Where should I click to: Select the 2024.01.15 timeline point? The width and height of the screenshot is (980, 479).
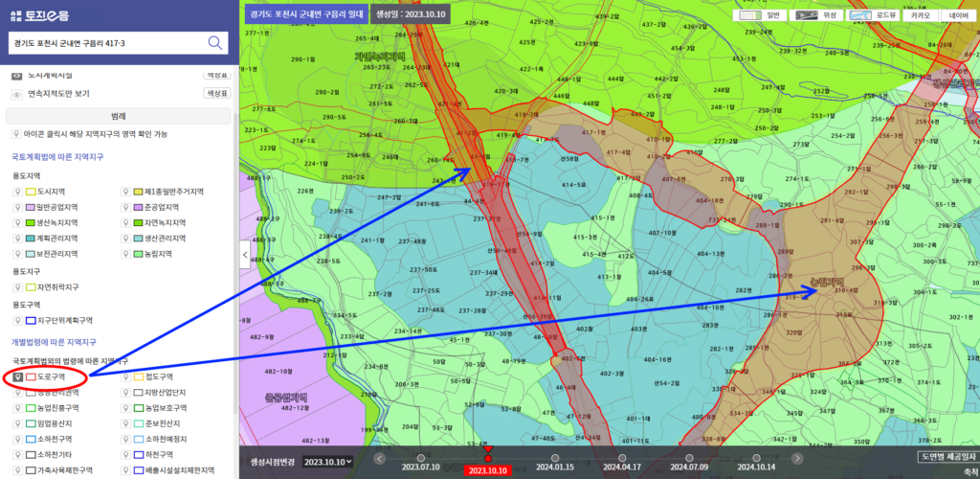coord(554,459)
